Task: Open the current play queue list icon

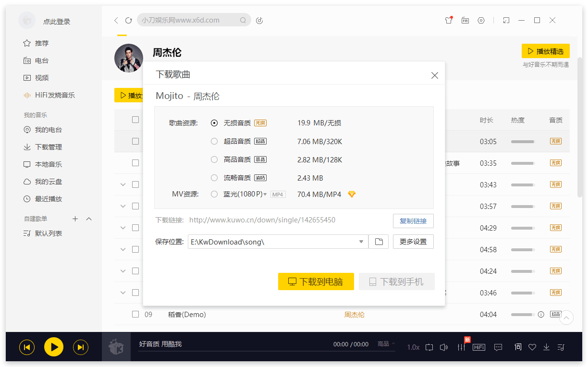Action: click(560, 347)
